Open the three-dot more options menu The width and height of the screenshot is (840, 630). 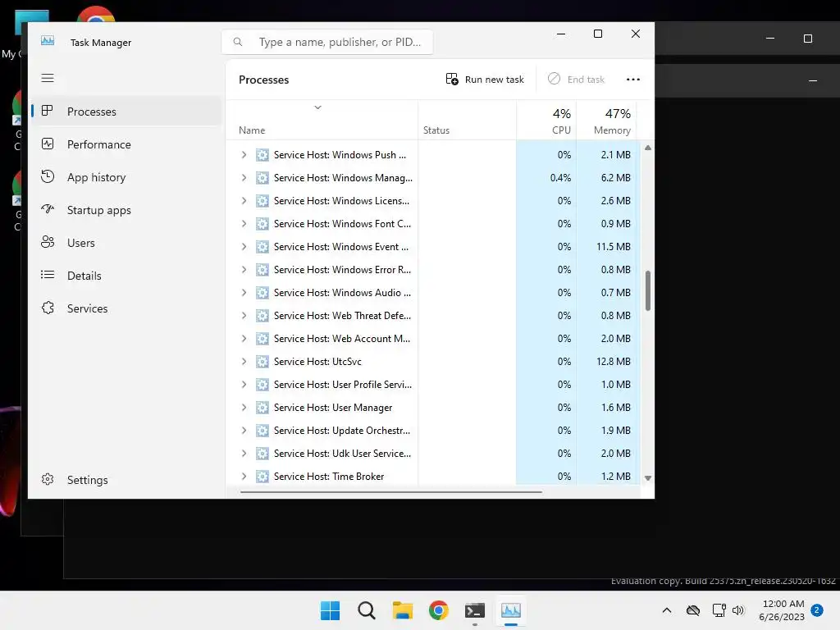click(632, 80)
